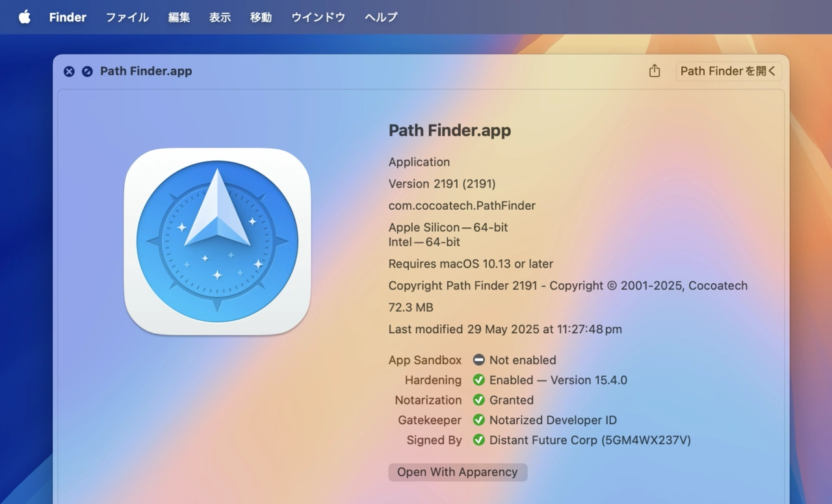Click the large Path Finder compass icon
The image size is (832, 504).
217,242
